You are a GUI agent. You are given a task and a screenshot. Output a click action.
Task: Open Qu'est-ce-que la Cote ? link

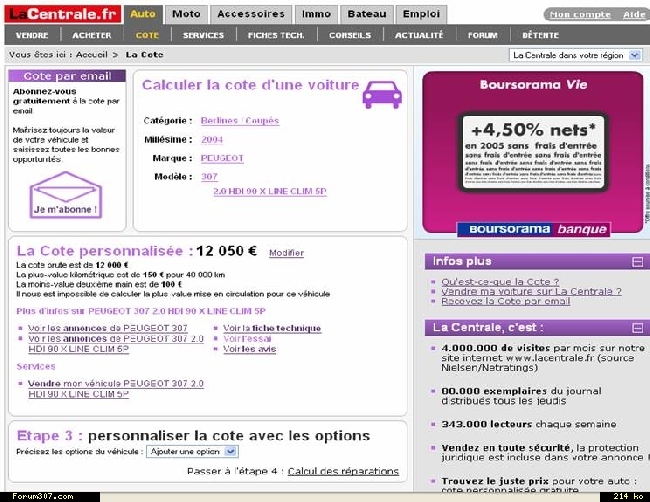click(500, 282)
